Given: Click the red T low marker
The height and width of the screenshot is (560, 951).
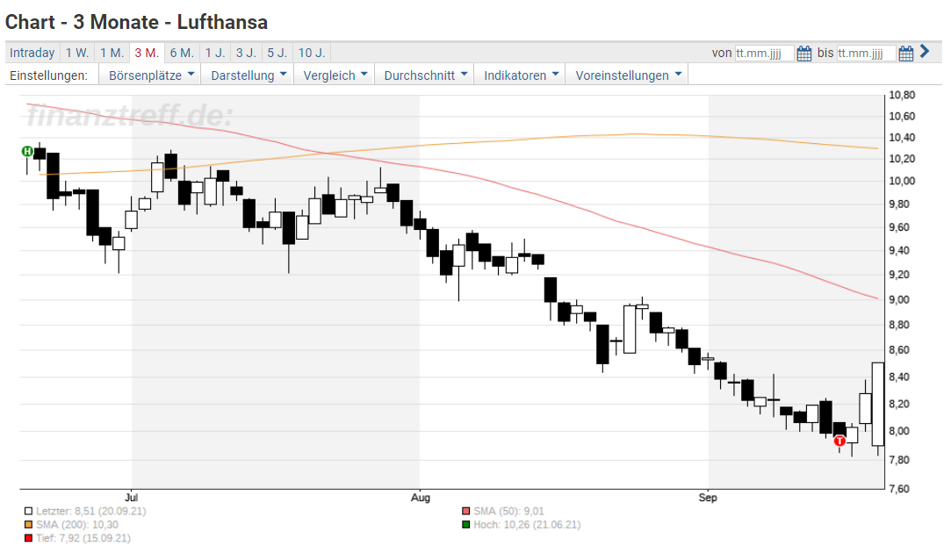Looking at the screenshot, I should 839,442.
